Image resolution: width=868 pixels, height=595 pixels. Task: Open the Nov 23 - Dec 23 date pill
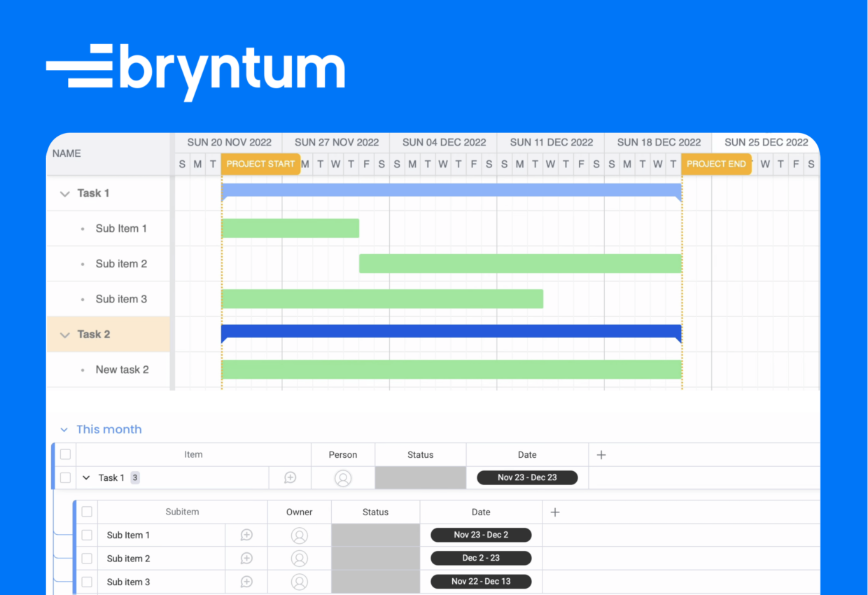pos(527,477)
